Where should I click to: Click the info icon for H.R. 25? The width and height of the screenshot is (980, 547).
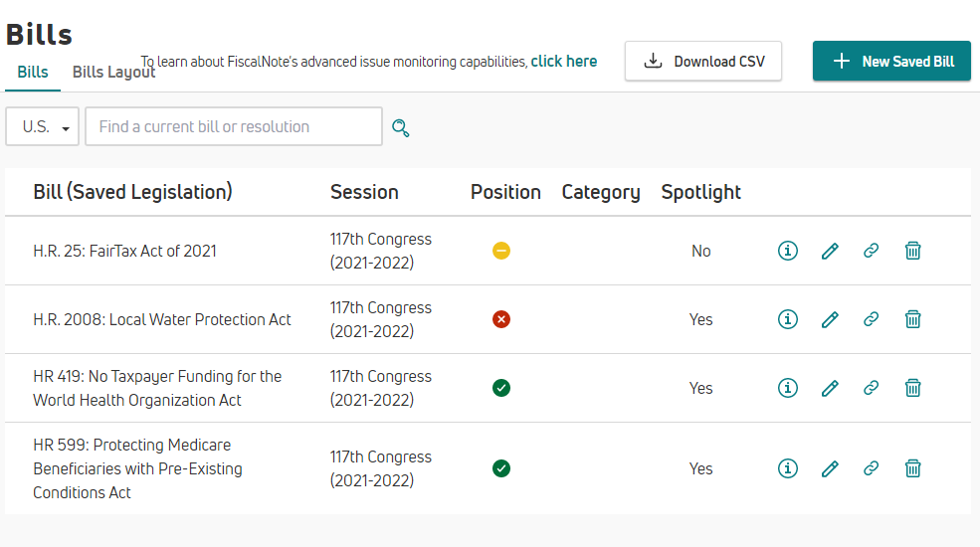[788, 251]
